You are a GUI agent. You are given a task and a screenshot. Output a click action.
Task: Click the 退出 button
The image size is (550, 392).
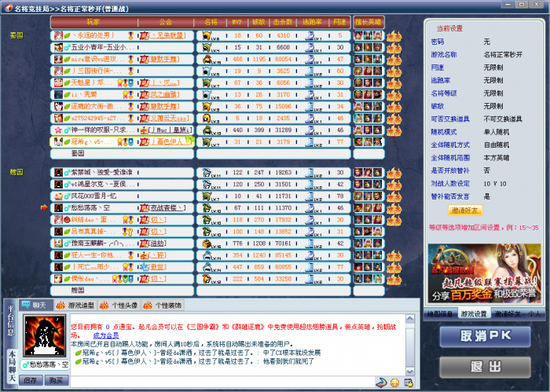pos(485,367)
